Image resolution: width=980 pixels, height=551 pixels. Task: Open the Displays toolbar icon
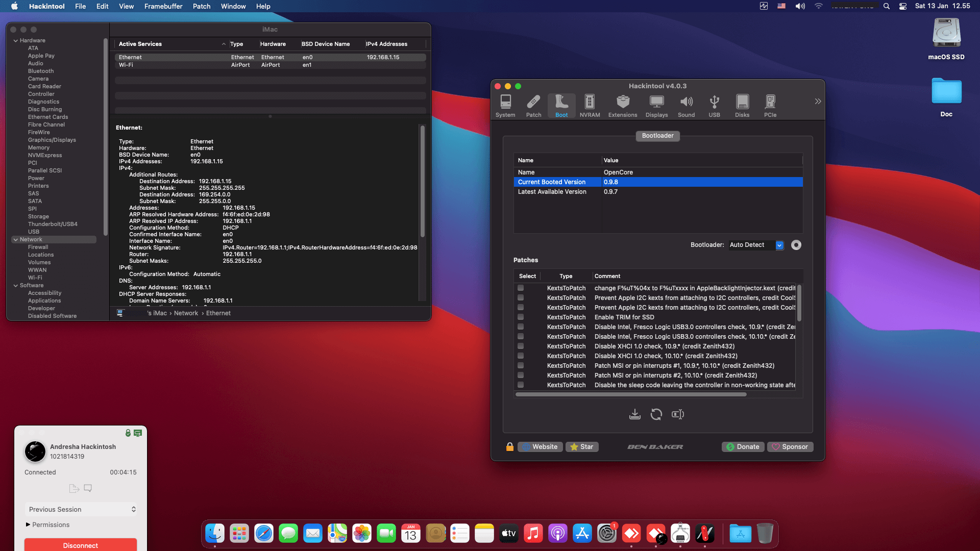point(656,106)
